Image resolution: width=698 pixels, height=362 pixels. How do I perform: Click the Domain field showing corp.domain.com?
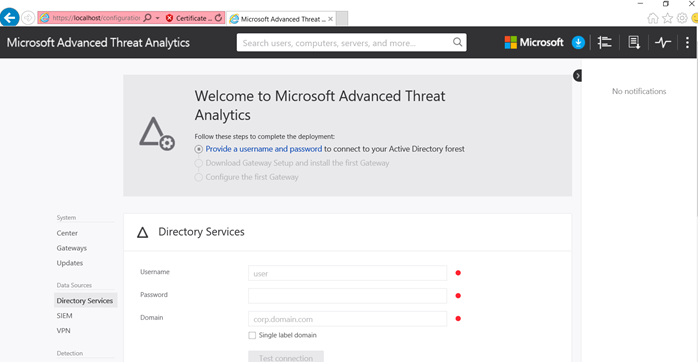347,319
